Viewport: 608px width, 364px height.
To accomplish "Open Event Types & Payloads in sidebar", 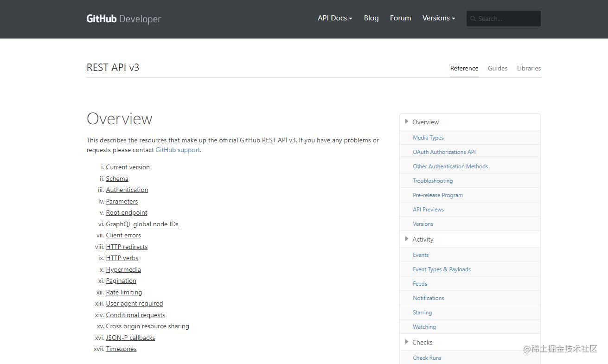I will (442, 269).
